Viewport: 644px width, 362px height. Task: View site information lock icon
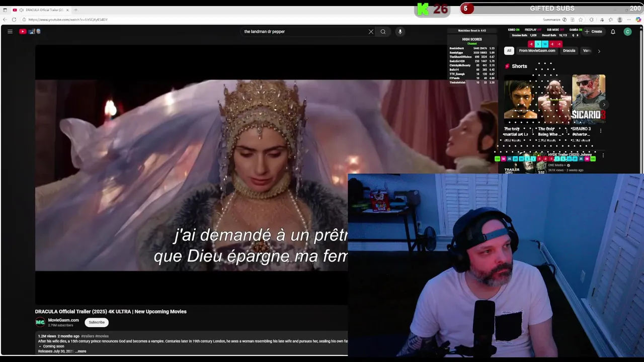(x=24, y=20)
